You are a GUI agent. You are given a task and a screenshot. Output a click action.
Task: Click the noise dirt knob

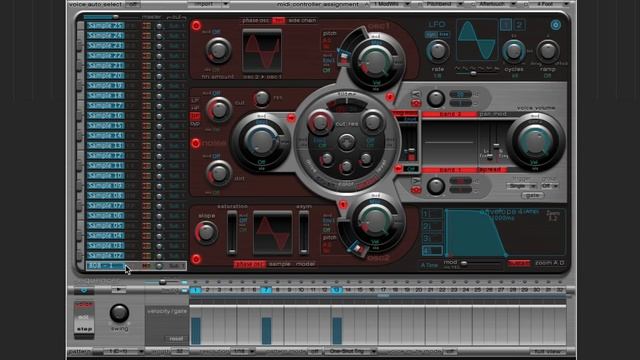(x=219, y=173)
